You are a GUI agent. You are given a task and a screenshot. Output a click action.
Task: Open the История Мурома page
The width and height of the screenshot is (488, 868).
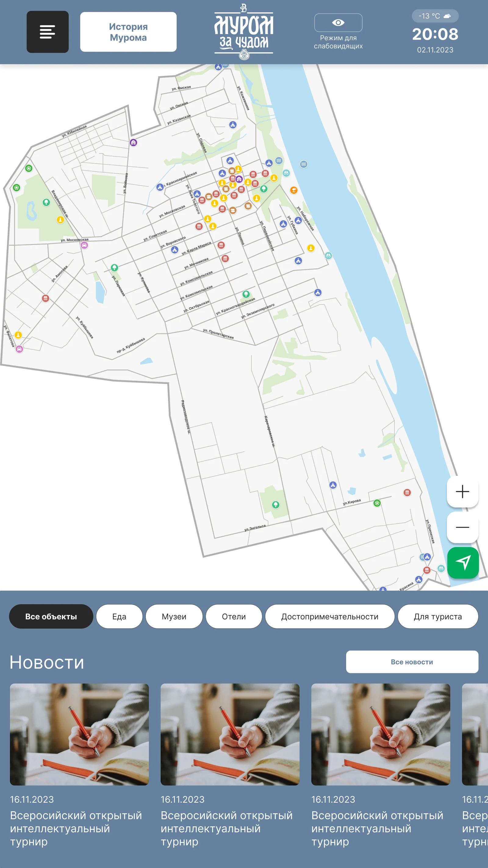pyautogui.click(x=128, y=32)
